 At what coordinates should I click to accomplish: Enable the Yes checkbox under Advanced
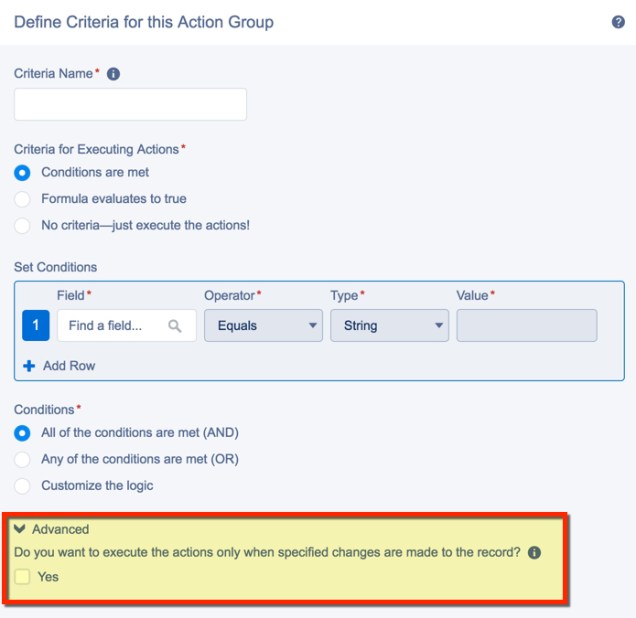click(23, 577)
